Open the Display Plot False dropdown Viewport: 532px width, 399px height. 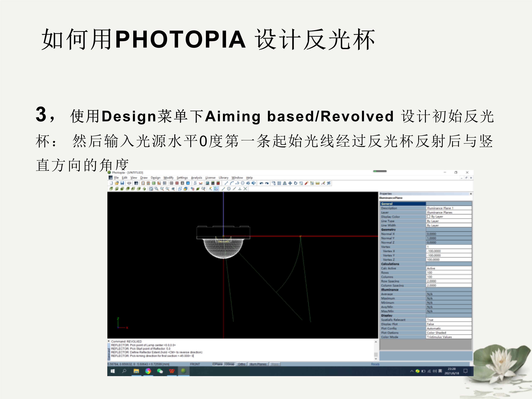tap(448, 324)
